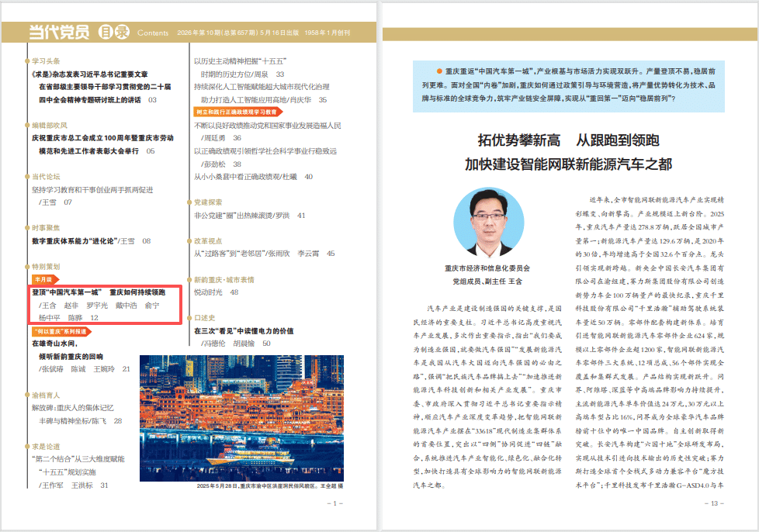
Task: Click the orange "何以重庆"系列报道 tag
Action: coord(61,331)
